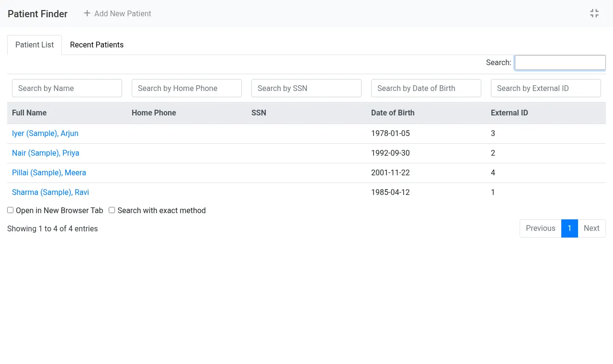
Task: Focus the global Search box
Action: click(560, 62)
